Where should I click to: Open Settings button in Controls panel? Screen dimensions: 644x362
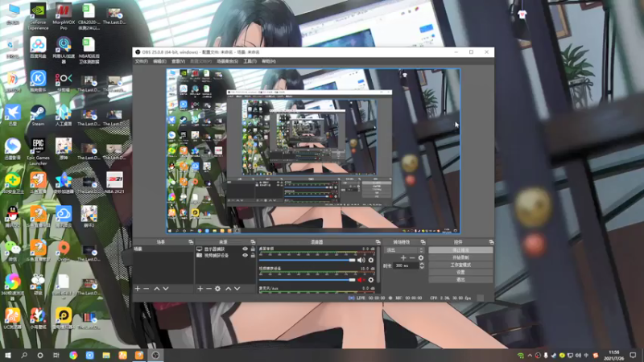460,272
